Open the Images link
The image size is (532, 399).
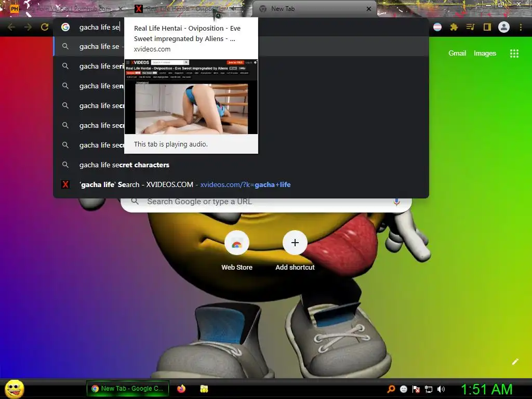coord(485,54)
